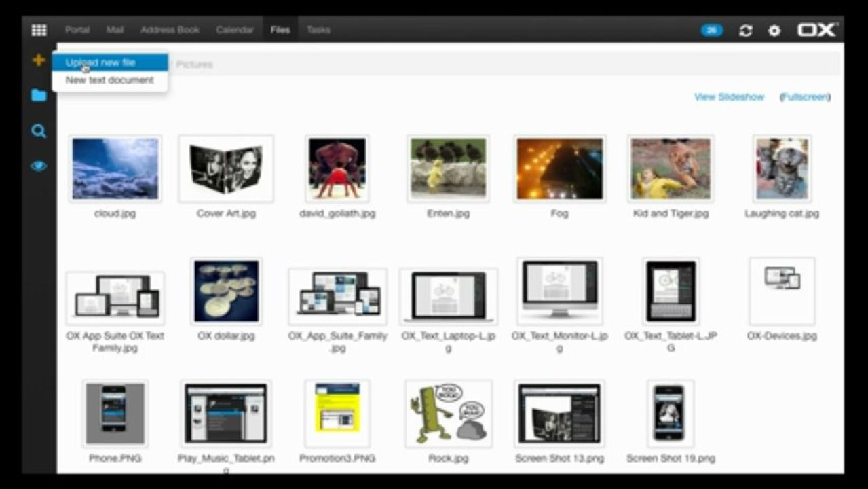The image size is (868, 489).
Task: Open the Tasks tab
Action: 318,30
